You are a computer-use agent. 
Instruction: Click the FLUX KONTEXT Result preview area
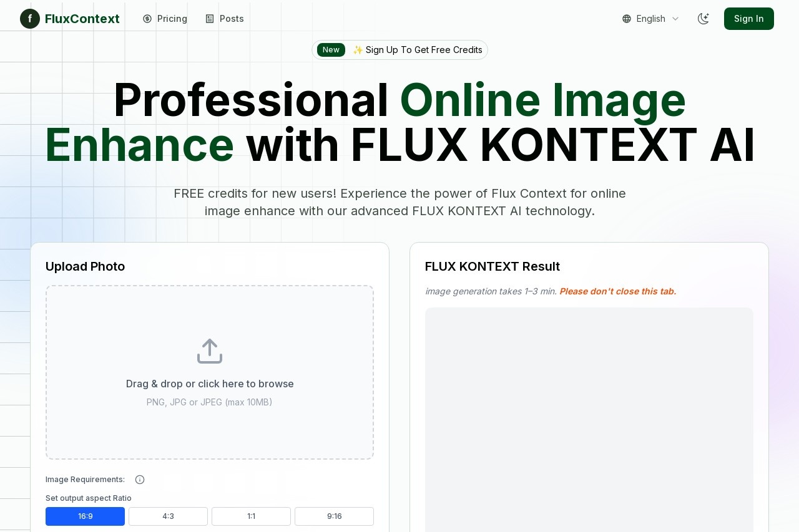point(589,420)
